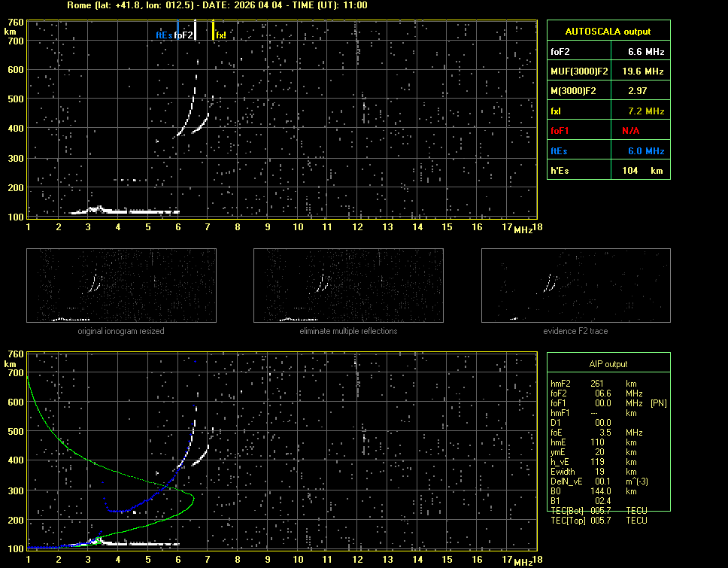Image resolution: width=728 pixels, height=568 pixels.
Task: Click the blue ftEs marker label
Action: point(164,35)
